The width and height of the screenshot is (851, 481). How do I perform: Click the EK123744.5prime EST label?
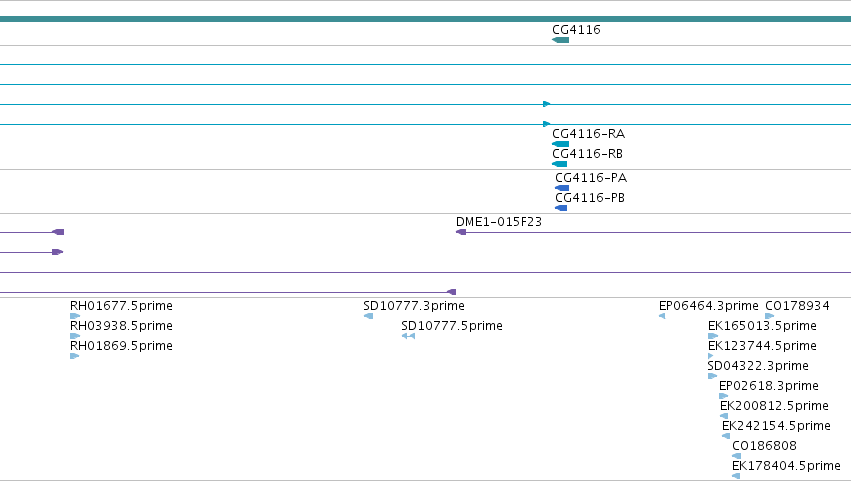point(763,346)
